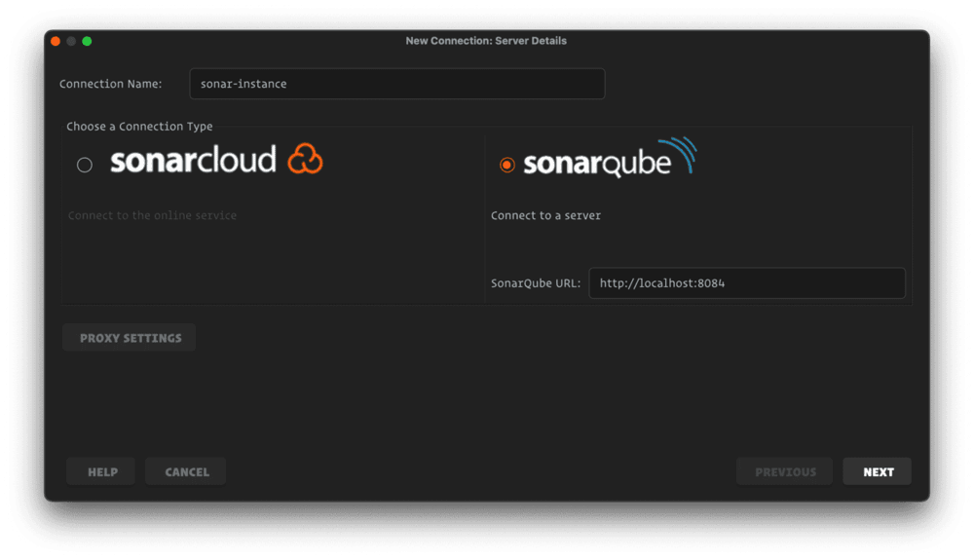This screenshot has height=560, width=974.
Task: Click "Connect to the online service" text
Action: (152, 215)
